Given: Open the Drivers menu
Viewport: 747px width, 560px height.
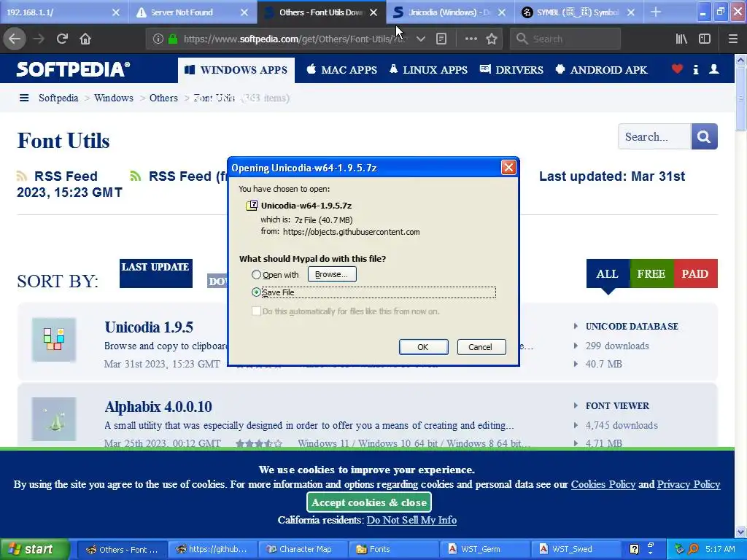Looking at the screenshot, I should [511, 70].
